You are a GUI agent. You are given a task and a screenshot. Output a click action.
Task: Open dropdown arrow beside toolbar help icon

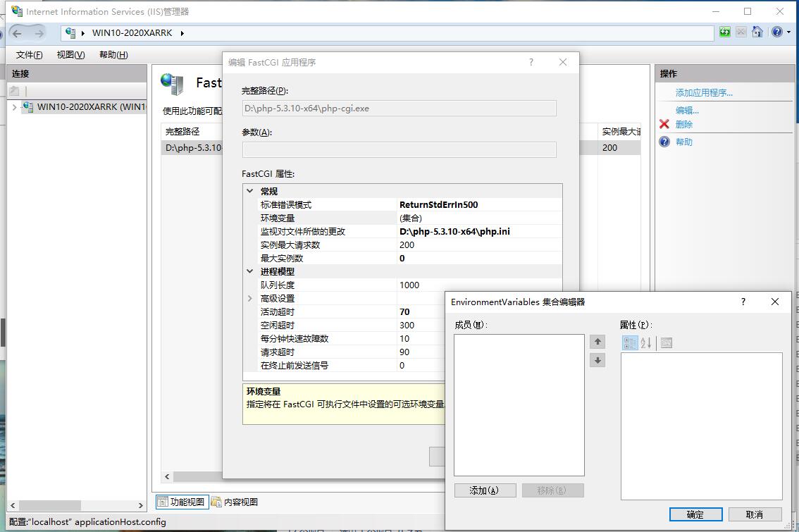[789, 32]
